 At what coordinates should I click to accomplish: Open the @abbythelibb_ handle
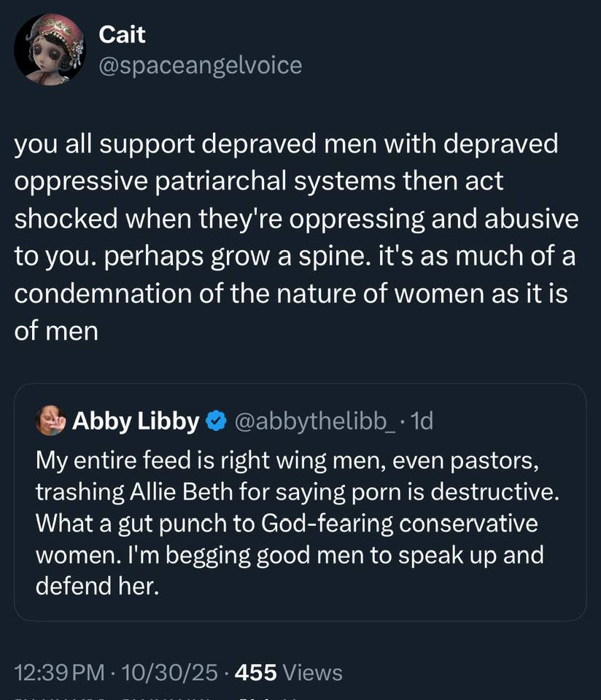pyautogui.click(x=316, y=421)
